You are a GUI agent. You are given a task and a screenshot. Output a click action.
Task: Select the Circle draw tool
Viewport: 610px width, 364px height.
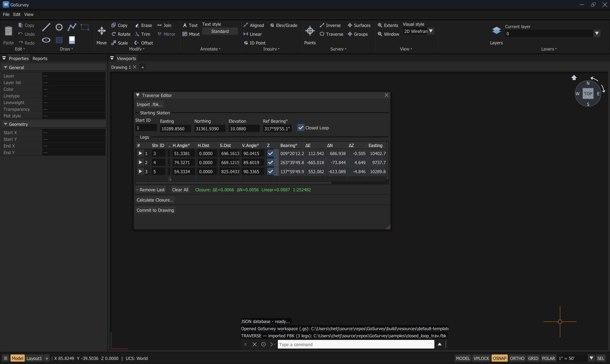tap(59, 27)
